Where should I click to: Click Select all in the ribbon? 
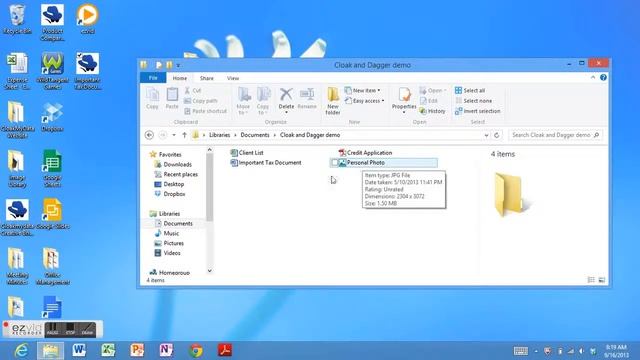tap(470, 90)
